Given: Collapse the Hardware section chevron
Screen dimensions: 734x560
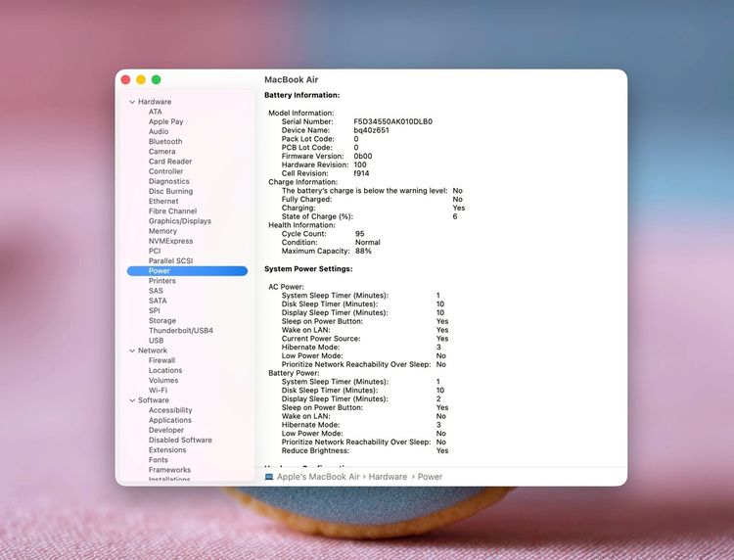Looking at the screenshot, I should pos(132,102).
